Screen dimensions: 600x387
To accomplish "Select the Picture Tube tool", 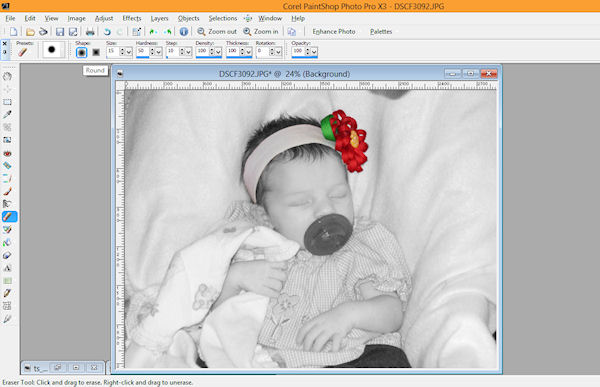I will coord(7,229).
